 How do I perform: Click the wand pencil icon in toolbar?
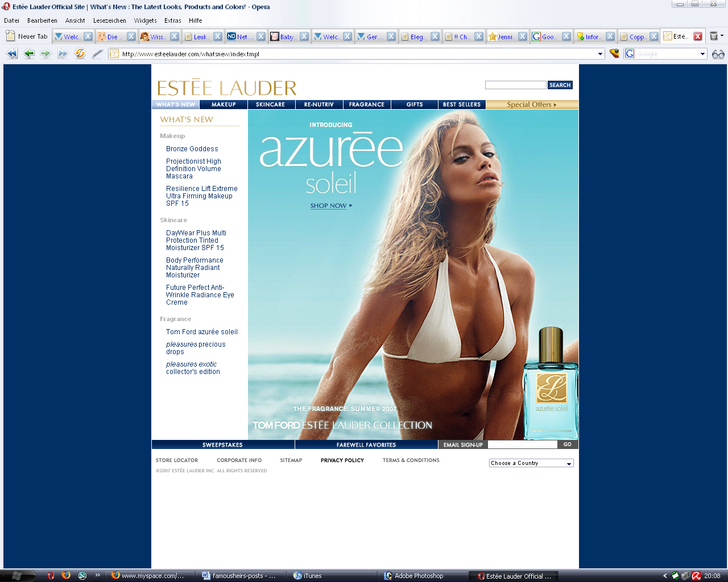(x=97, y=54)
